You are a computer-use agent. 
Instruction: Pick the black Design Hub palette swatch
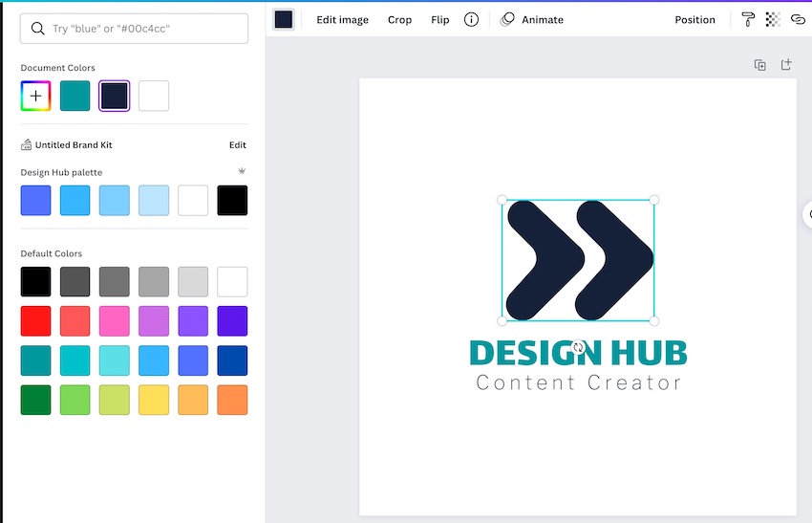[x=232, y=200]
